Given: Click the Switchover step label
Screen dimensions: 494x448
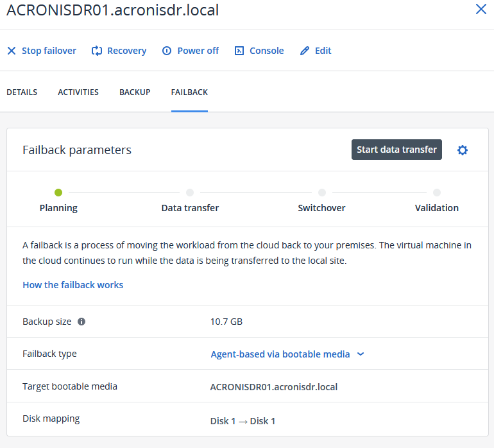Looking at the screenshot, I should 321,208.
